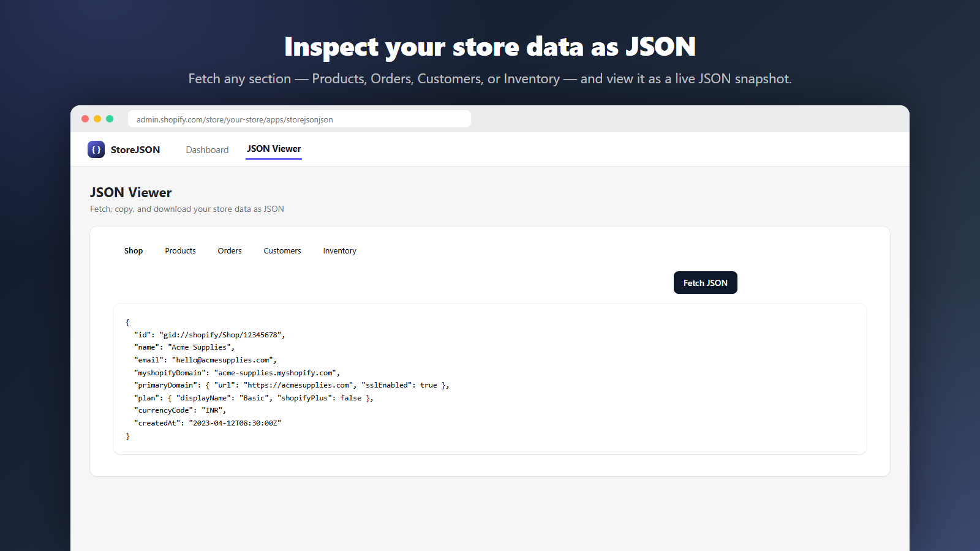Click the yellow minimize window dot
This screenshot has height=551, width=980.
[97, 119]
